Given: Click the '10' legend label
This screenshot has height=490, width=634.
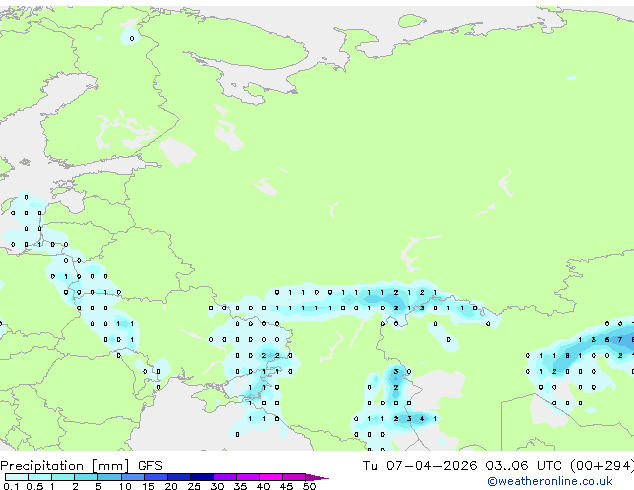Looking at the screenshot, I should [125, 486].
